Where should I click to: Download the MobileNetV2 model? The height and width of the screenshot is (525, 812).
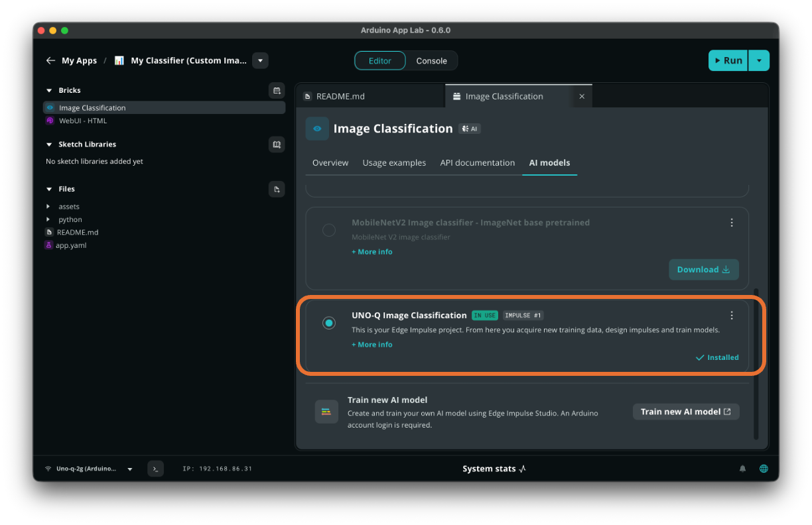tap(703, 269)
